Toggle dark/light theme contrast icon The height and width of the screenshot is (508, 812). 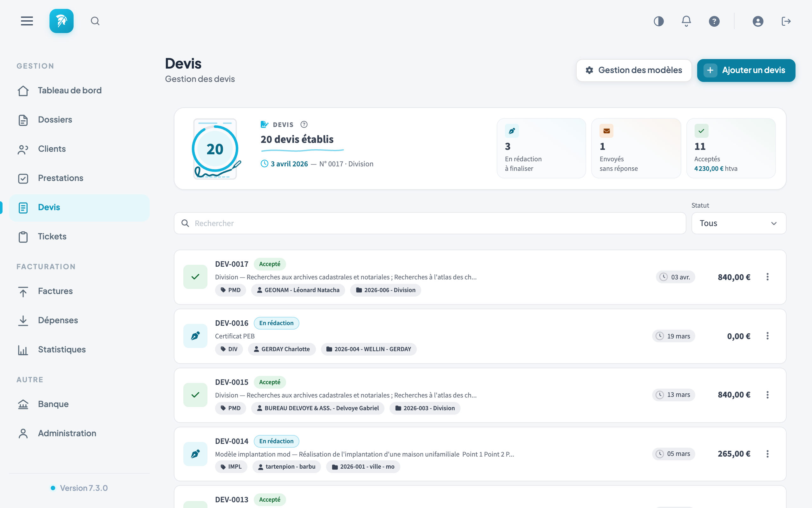[x=659, y=22]
